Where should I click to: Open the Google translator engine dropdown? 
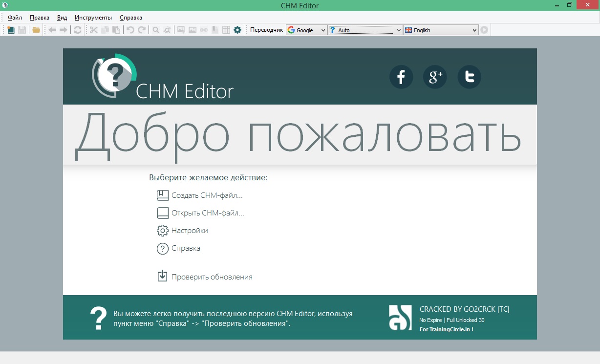[306, 30]
